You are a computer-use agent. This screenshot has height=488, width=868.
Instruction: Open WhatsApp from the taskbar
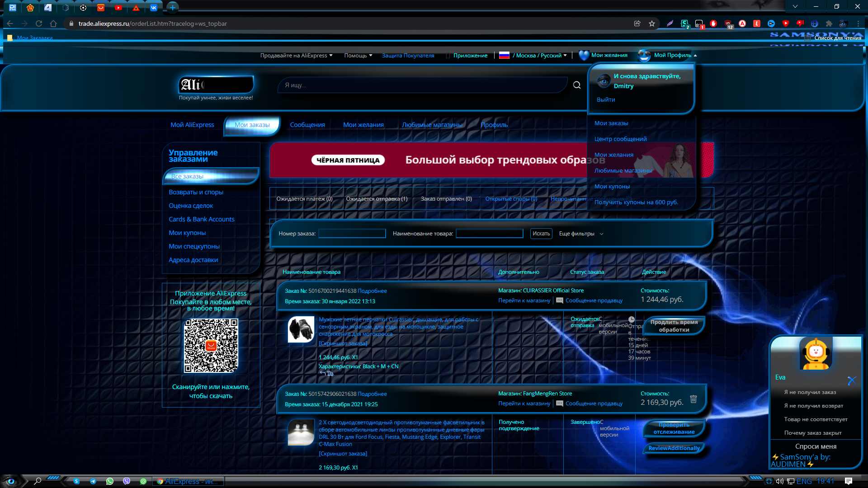(110, 481)
